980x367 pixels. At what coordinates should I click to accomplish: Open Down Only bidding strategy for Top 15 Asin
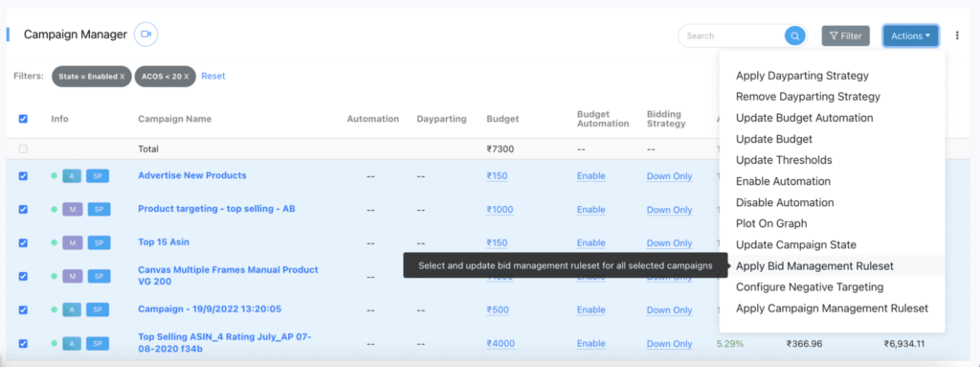[x=669, y=243]
